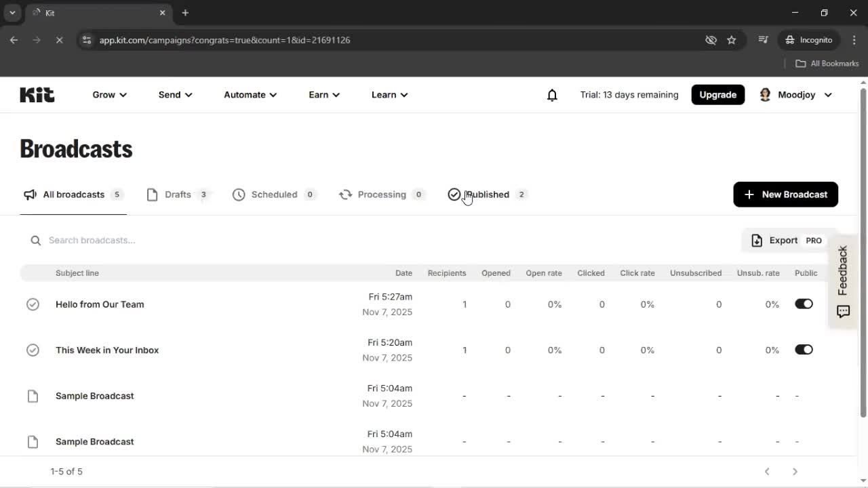Image resolution: width=868 pixels, height=488 pixels.
Task: Click the bookmark star in the address bar
Action: pos(732,40)
